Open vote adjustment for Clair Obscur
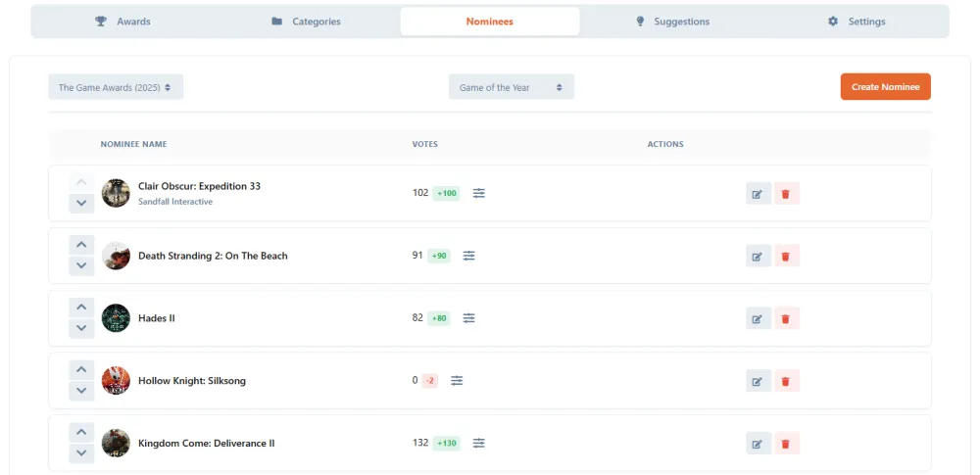 [479, 193]
